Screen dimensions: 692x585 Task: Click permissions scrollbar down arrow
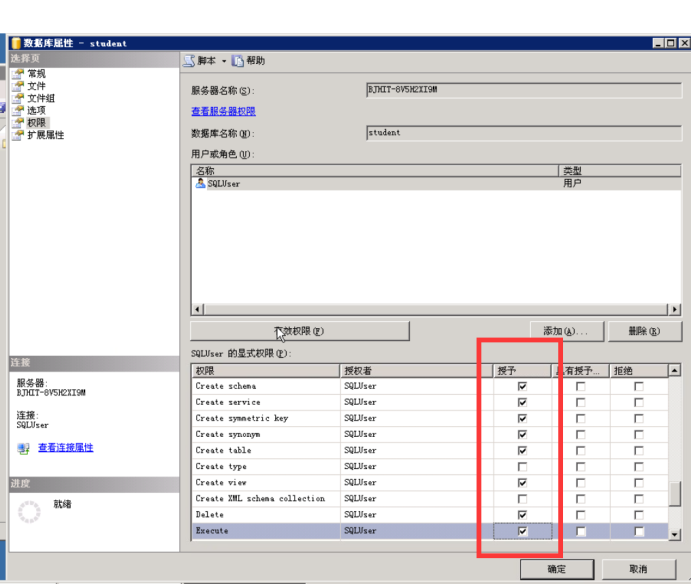674,534
